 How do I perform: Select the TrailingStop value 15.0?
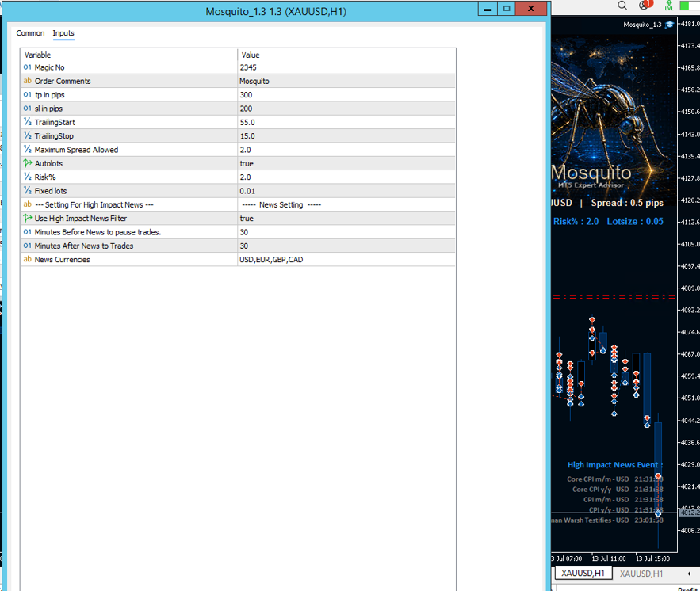(346, 135)
